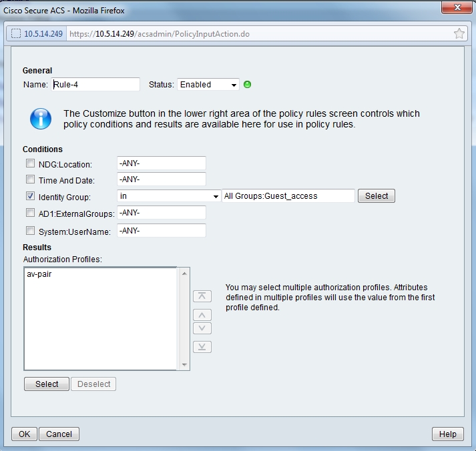
Task: Click the Select button beside Guest_access field
Action: [377, 196]
